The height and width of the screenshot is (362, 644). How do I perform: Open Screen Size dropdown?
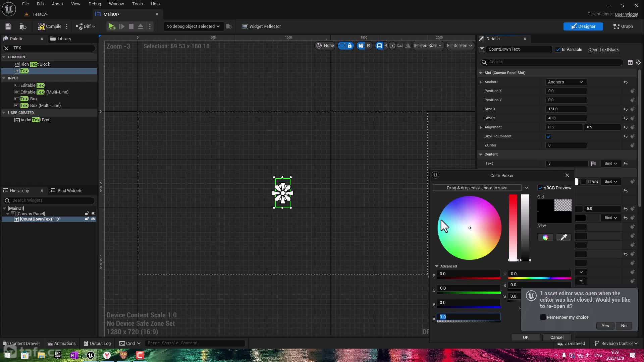point(427,46)
